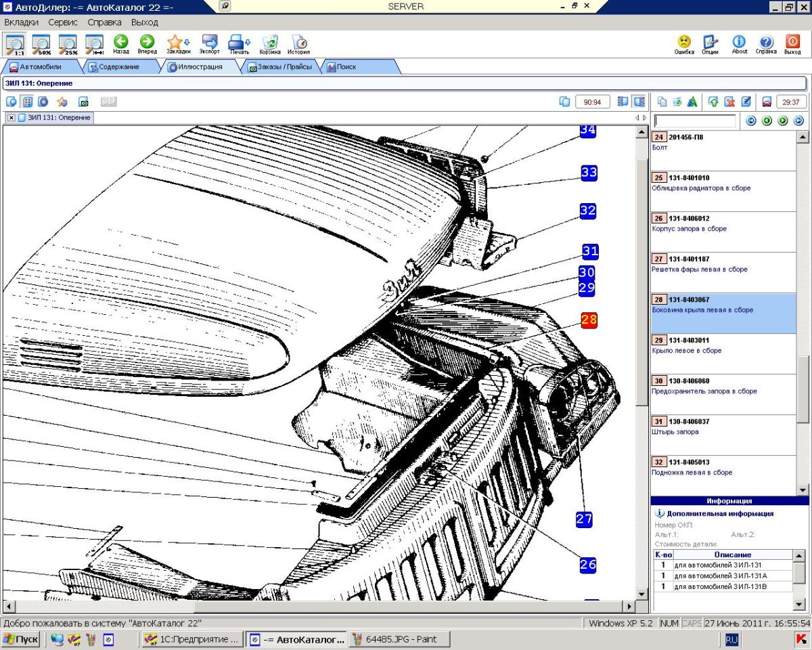Click the part search input field
This screenshot has width=812, height=650.
pyautogui.click(x=695, y=121)
